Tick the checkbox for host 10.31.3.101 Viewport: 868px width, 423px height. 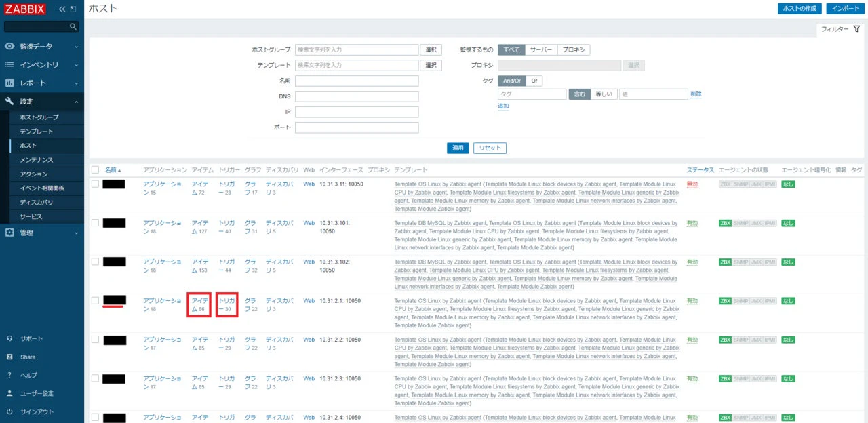tap(95, 222)
